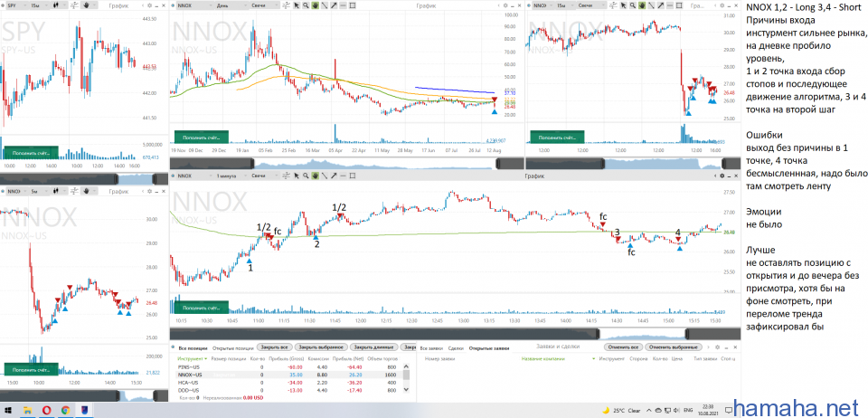Screen dimensions: 868x418
Task: Click Закрыть длинные button
Action: [x=374, y=347]
